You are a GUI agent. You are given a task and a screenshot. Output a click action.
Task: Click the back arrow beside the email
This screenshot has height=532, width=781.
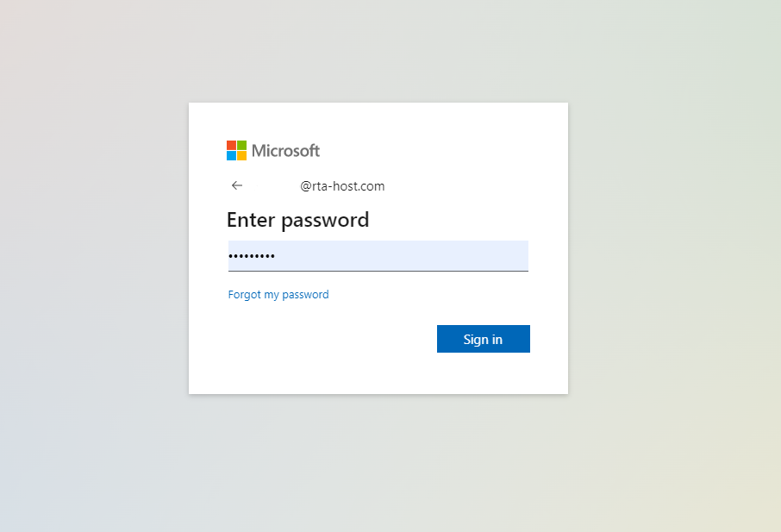(x=237, y=185)
